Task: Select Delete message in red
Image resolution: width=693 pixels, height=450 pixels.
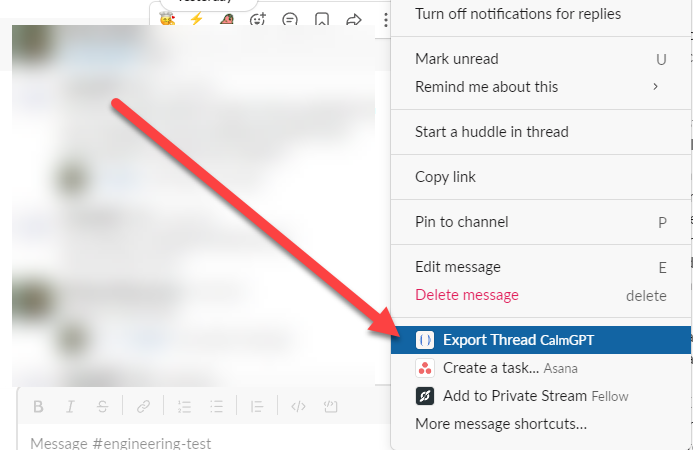Action: pos(541,295)
